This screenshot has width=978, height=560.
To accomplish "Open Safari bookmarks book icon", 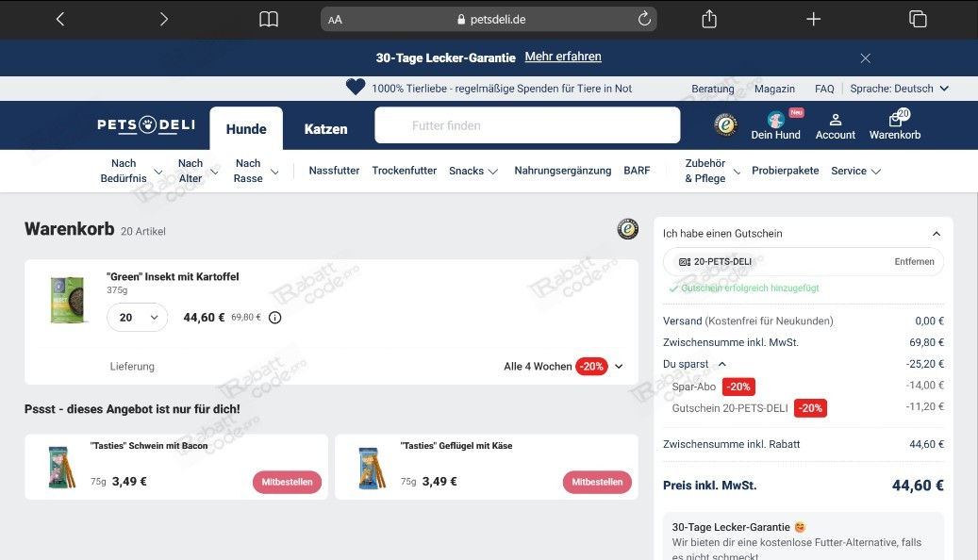I will [x=268, y=20].
